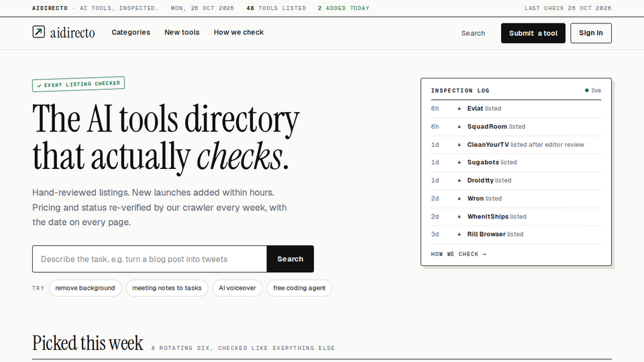The height and width of the screenshot is (362, 644).
Task: Click the Sign in button
Action: [x=590, y=34]
